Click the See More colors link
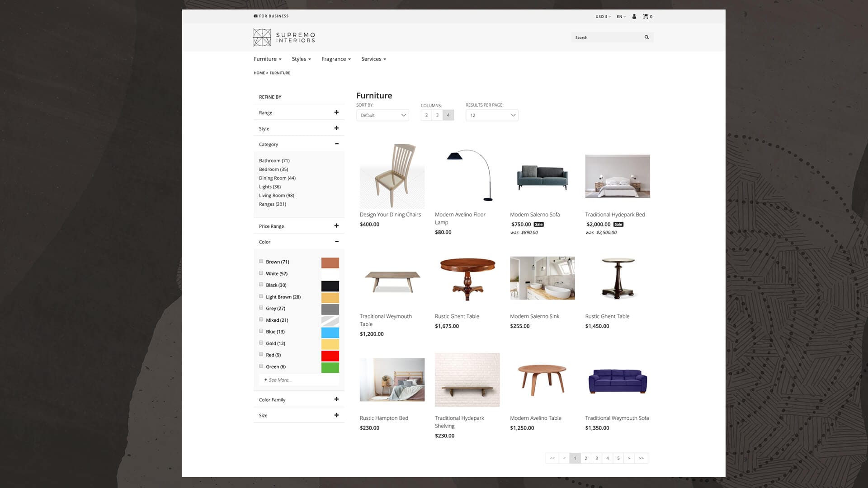This screenshot has height=488, width=868. (x=278, y=380)
